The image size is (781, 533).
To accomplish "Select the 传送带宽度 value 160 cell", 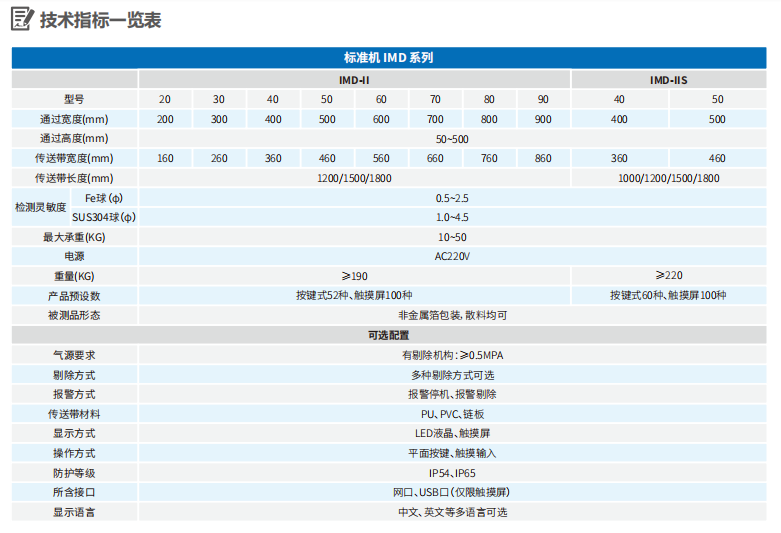I will point(165,158).
